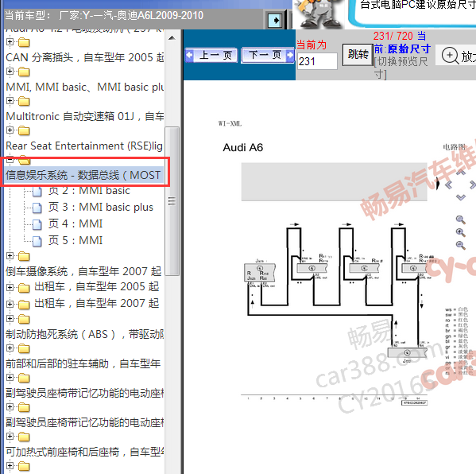Image resolution: width=476 pixels, height=474 pixels.
Task: Click the bottom magnifier zoom icon
Action: [x=461, y=245]
